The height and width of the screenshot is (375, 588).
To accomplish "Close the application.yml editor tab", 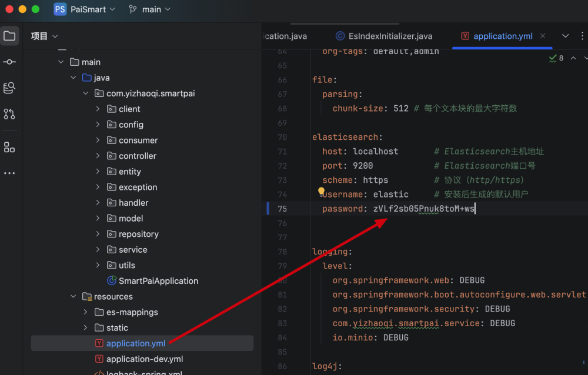I will tap(543, 36).
